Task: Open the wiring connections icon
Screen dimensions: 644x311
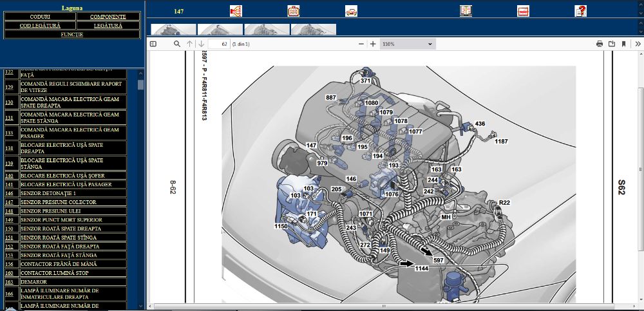Action: 236,11
